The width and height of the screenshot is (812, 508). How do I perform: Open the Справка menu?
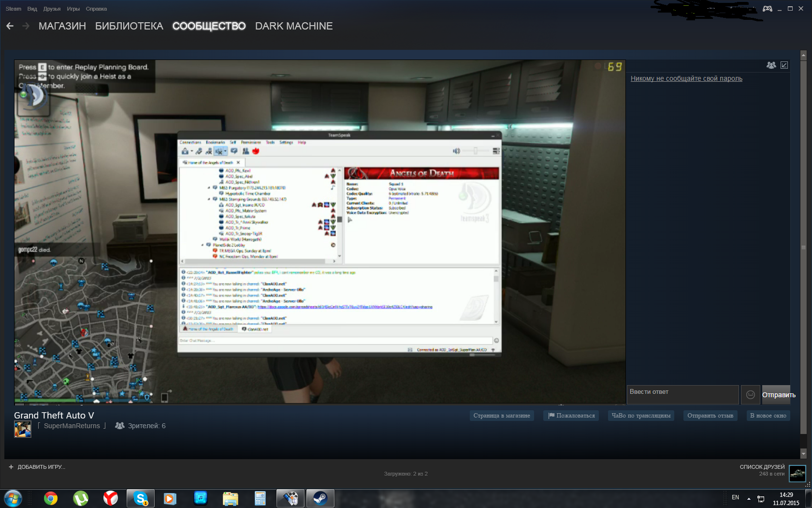click(96, 9)
